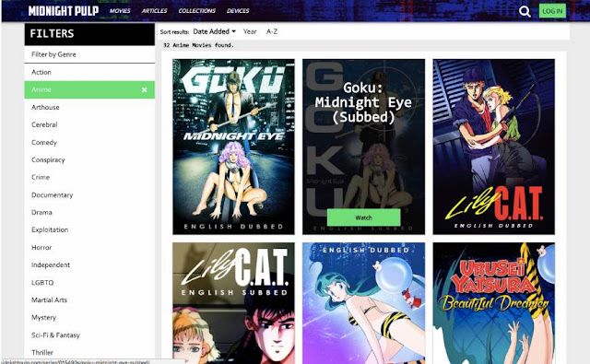Apply the Thriller genre filter
Screen dimensions: 590x364
89,352
